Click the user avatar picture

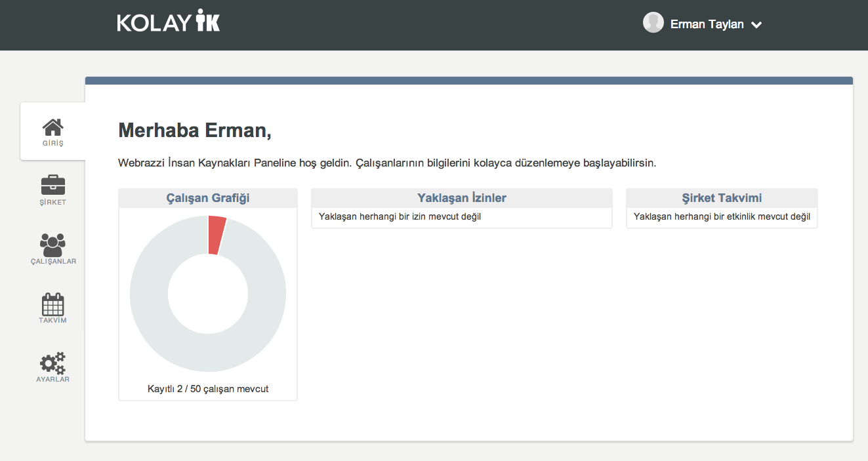(x=653, y=23)
